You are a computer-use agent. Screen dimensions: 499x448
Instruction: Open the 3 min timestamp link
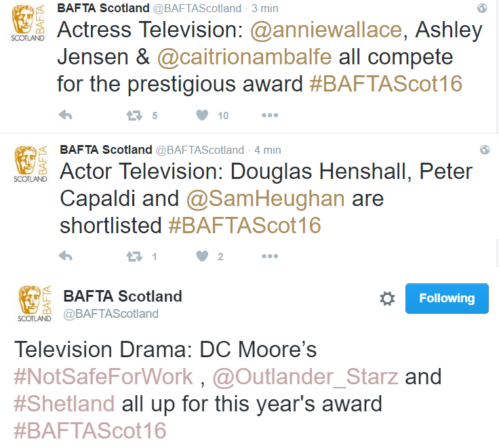click(x=265, y=8)
